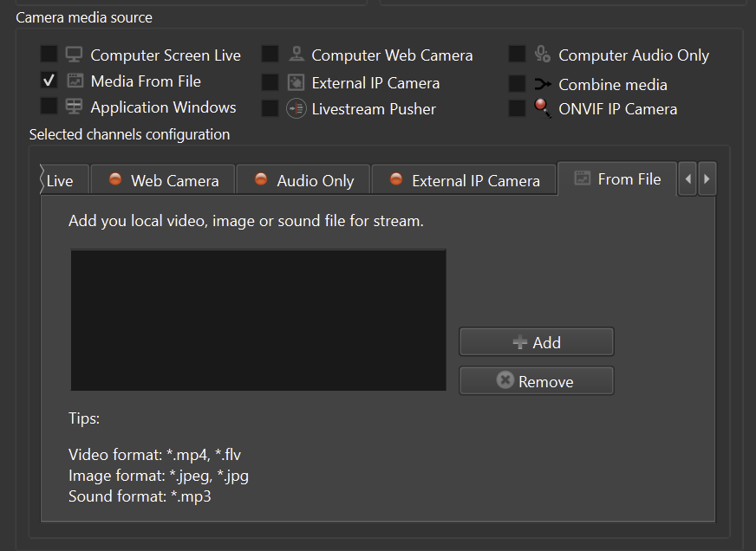756x551 pixels.
Task: Click the webcam icon beside Computer Web Camera
Action: coord(297,55)
